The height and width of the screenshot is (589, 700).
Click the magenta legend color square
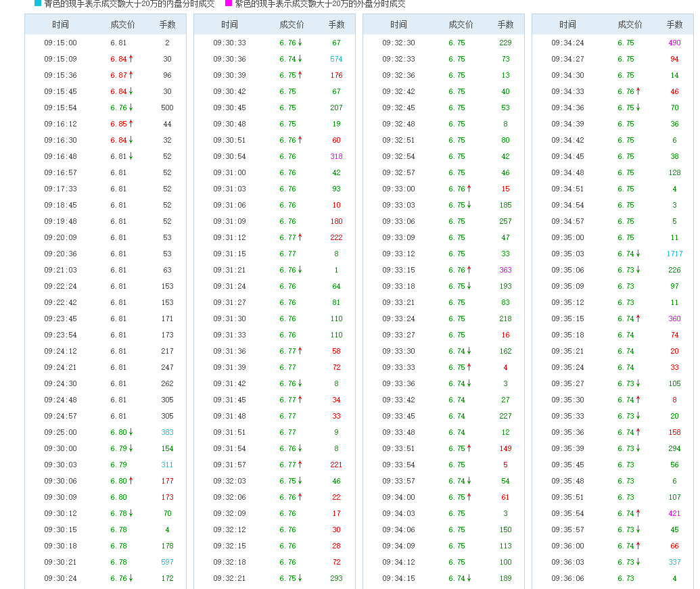click(x=229, y=3)
